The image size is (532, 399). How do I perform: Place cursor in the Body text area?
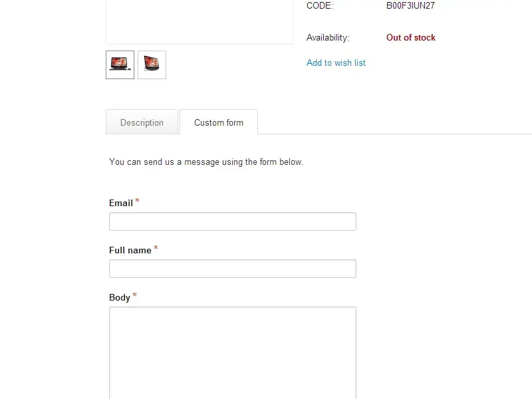coord(233,352)
